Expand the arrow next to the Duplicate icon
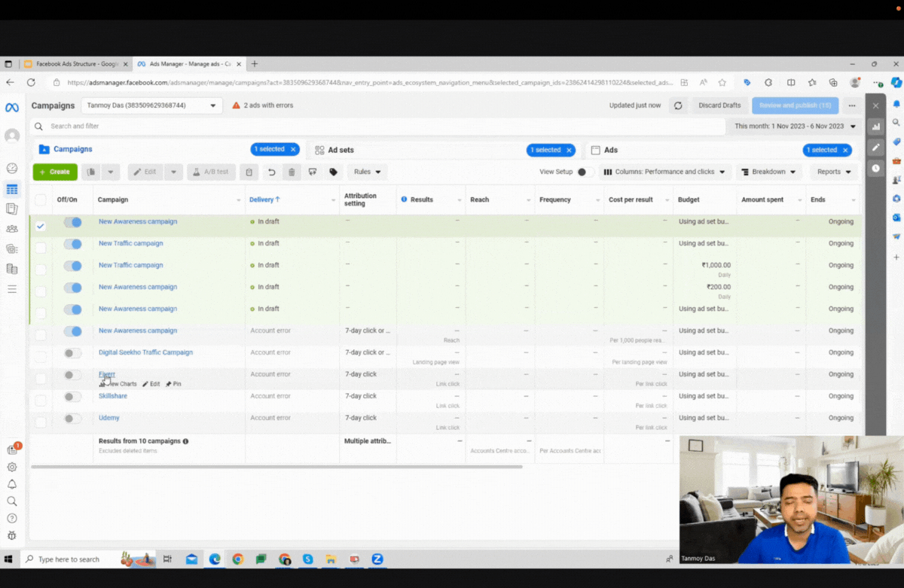The width and height of the screenshot is (904, 588). coord(111,172)
